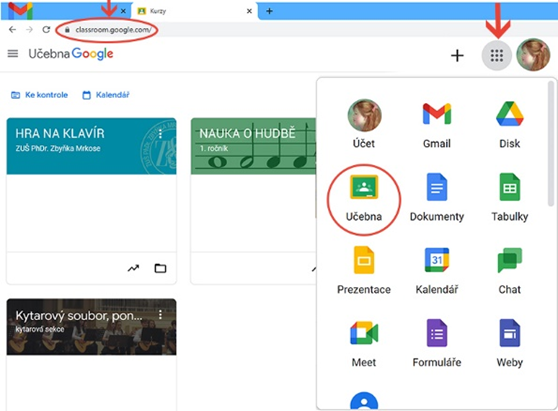Open Kalendář from the apps panel

pos(437,270)
